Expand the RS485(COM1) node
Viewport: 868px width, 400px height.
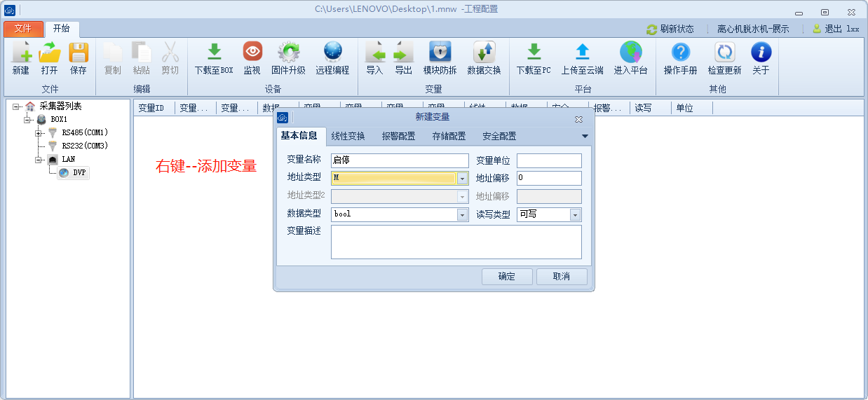click(39, 133)
